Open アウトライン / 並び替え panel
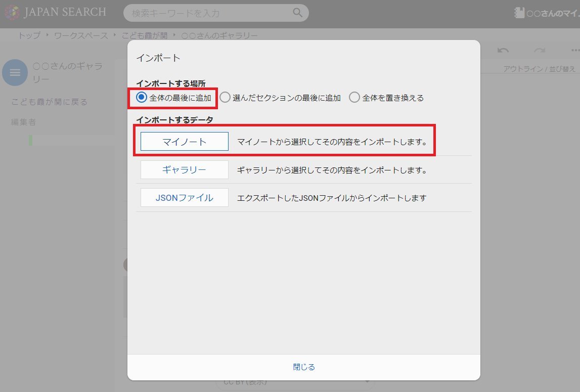580x392 pixels. point(539,68)
